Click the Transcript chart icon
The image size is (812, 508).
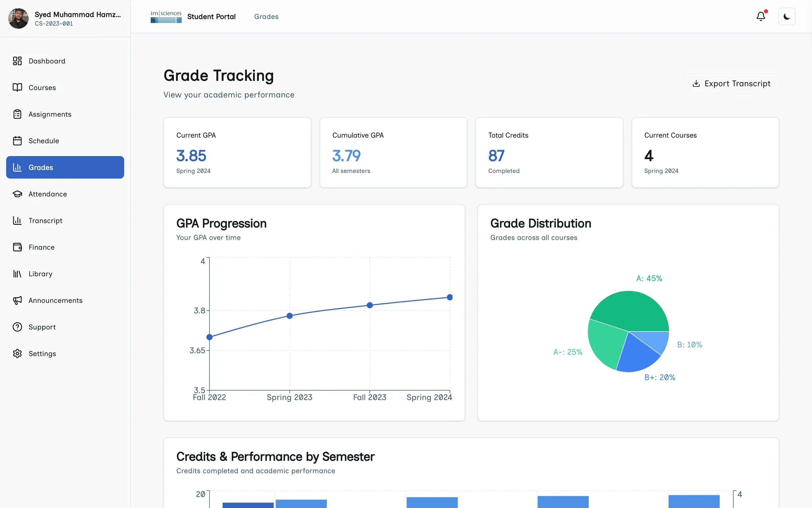(x=17, y=220)
